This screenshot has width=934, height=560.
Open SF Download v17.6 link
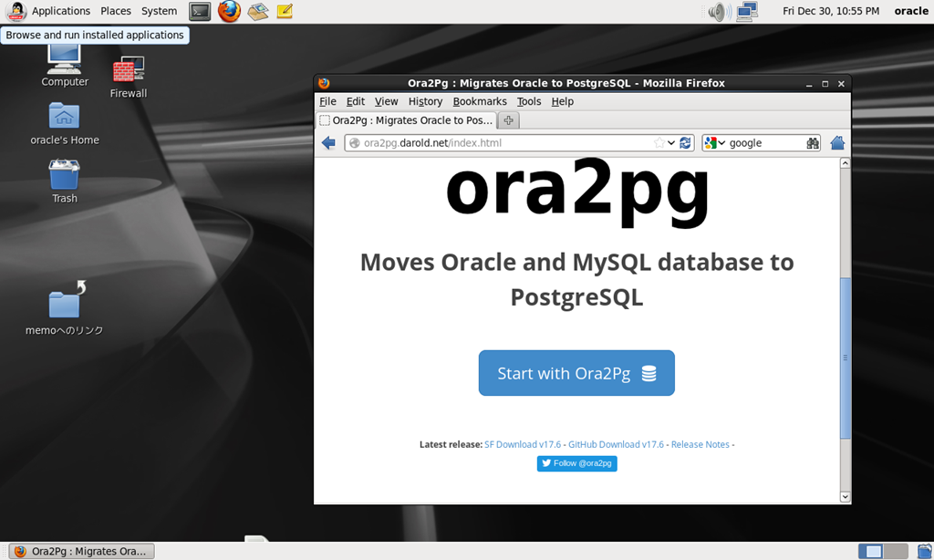pyautogui.click(x=523, y=444)
